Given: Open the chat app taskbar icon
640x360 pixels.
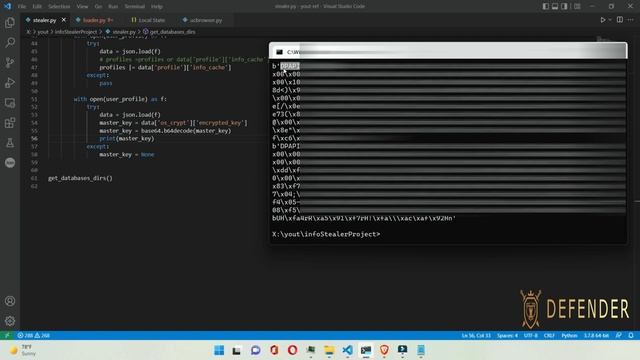Looking at the screenshot, I should click(x=256, y=350).
